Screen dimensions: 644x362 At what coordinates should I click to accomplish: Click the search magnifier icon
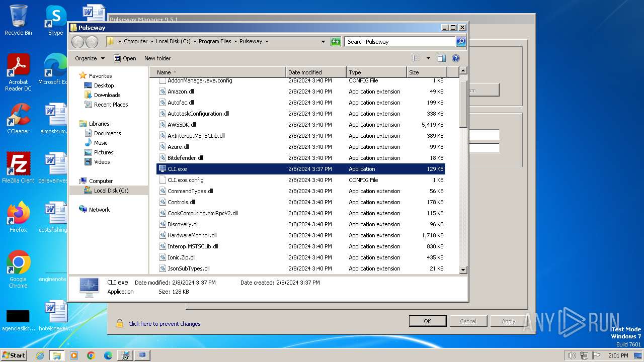tap(460, 42)
